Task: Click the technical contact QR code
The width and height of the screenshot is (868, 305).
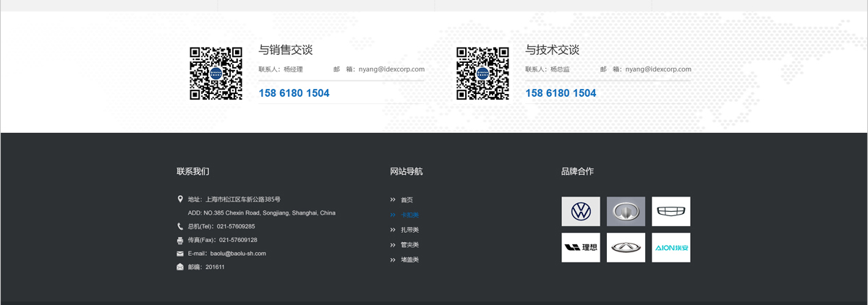Action: click(482, 73)
